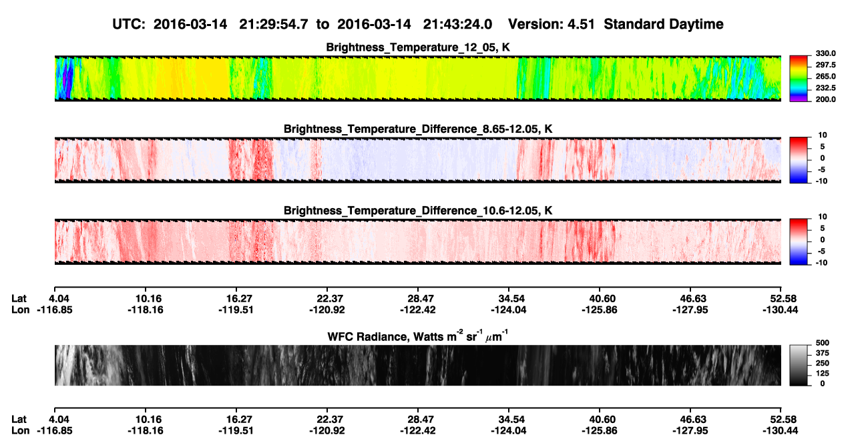The width and height of the screenshot is (868, 445).
Task: Click the 330.0 label on temperature scale
Action: coord(825,53)
